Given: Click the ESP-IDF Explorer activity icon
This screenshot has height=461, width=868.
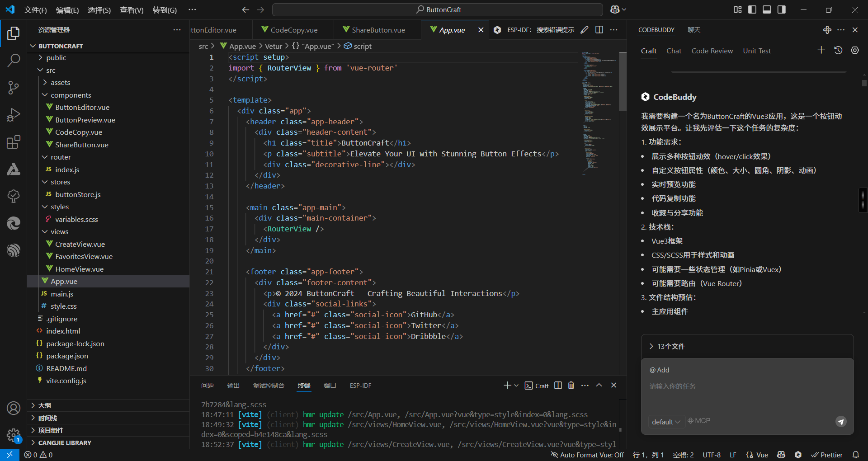Looking at the screenshot, I should (14, 250).
